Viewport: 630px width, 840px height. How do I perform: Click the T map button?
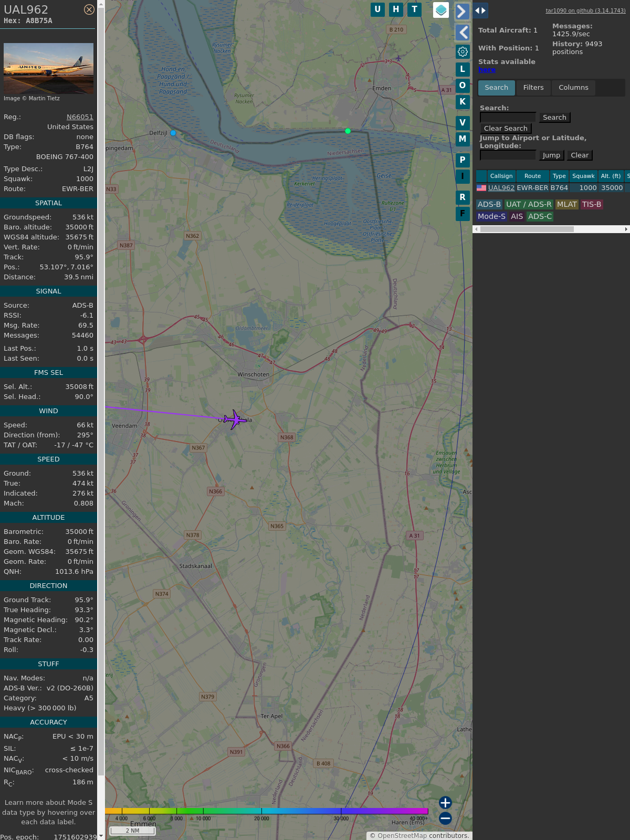tap(415, 9)
